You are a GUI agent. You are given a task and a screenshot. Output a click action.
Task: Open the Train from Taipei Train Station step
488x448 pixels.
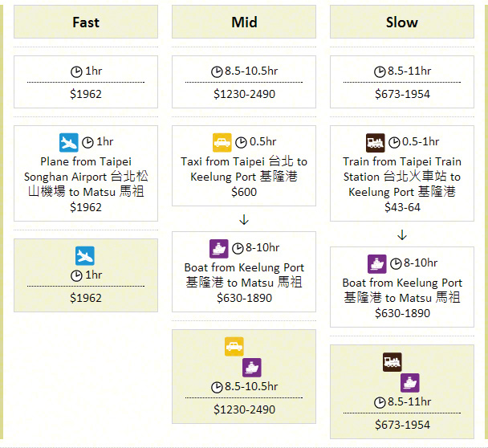pos(402,177)
